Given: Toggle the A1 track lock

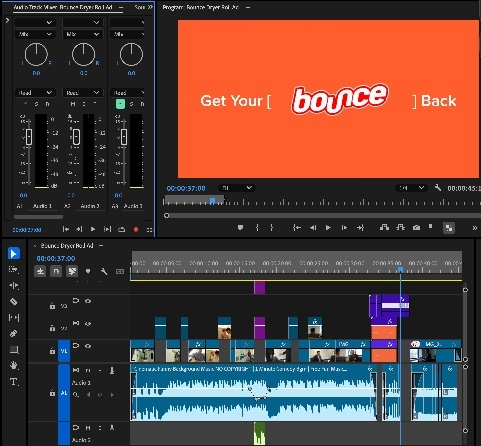Looking at the screenshot, I should click(52, 393).
